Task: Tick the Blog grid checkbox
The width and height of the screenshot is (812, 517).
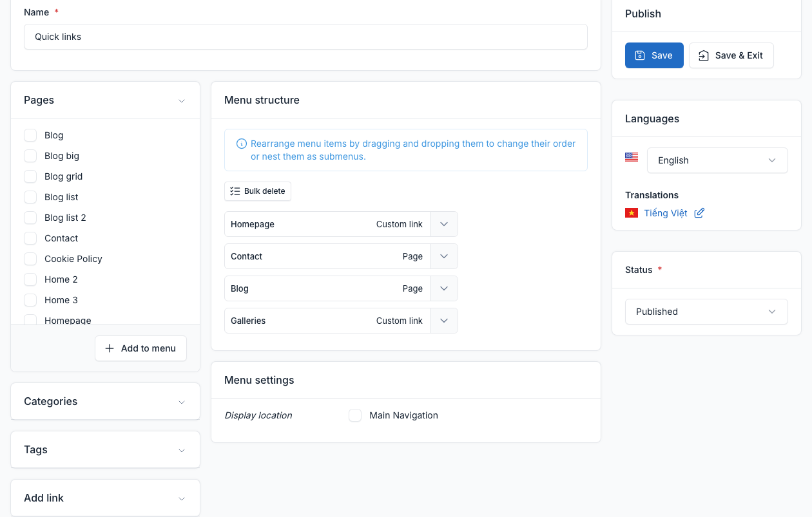Action: click(x=30, y=176)
